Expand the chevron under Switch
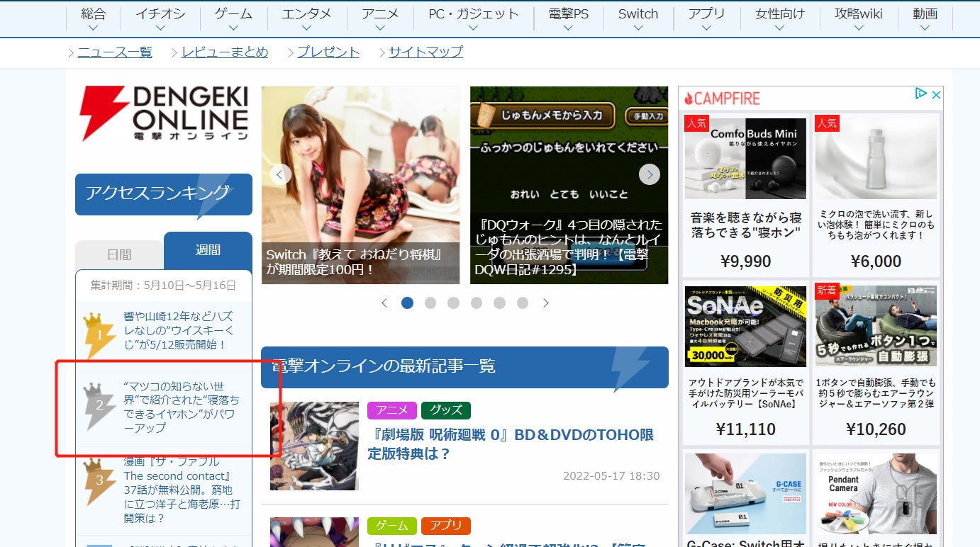The width and height of the screenshot is (980, 547). click(x=638, y=28)
